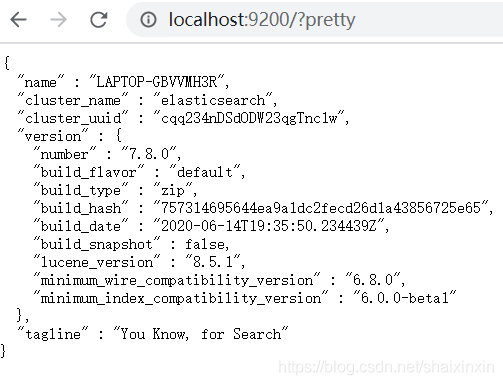
Task: Reload the localhost page
Action: coord(99,20)
